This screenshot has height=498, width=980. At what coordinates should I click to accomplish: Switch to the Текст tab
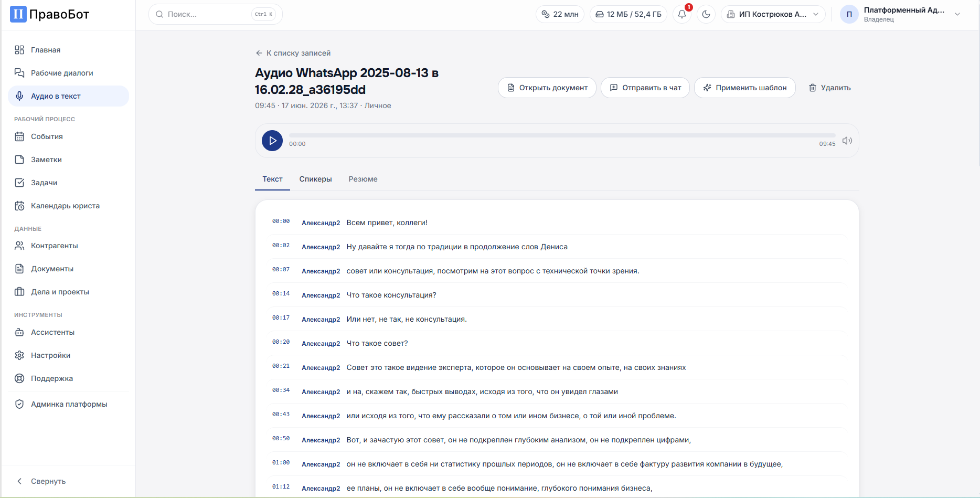click(x=272, y=179)
